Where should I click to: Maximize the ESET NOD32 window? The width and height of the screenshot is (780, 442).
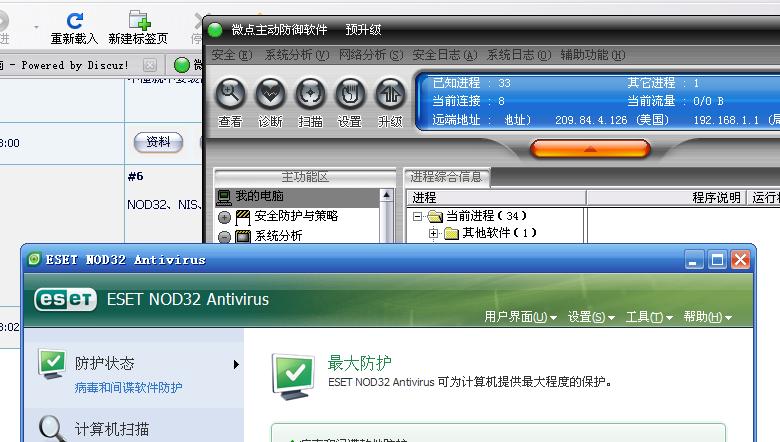[x=717, y=260]
